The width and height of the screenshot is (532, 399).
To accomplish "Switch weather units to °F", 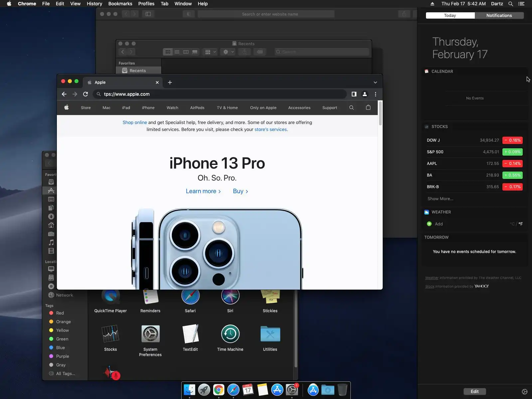I will pyautogui.click(x=521, y=224).
